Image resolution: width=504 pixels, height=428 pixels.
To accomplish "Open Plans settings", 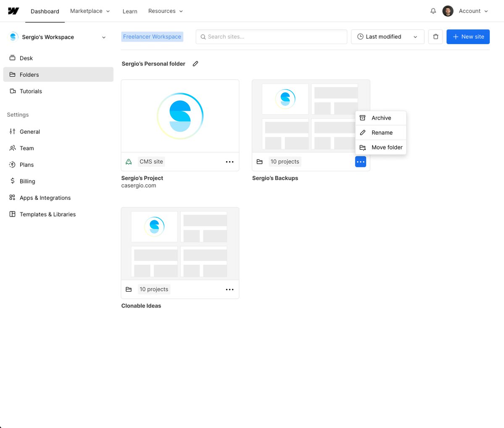I will [x=58, y=164].
